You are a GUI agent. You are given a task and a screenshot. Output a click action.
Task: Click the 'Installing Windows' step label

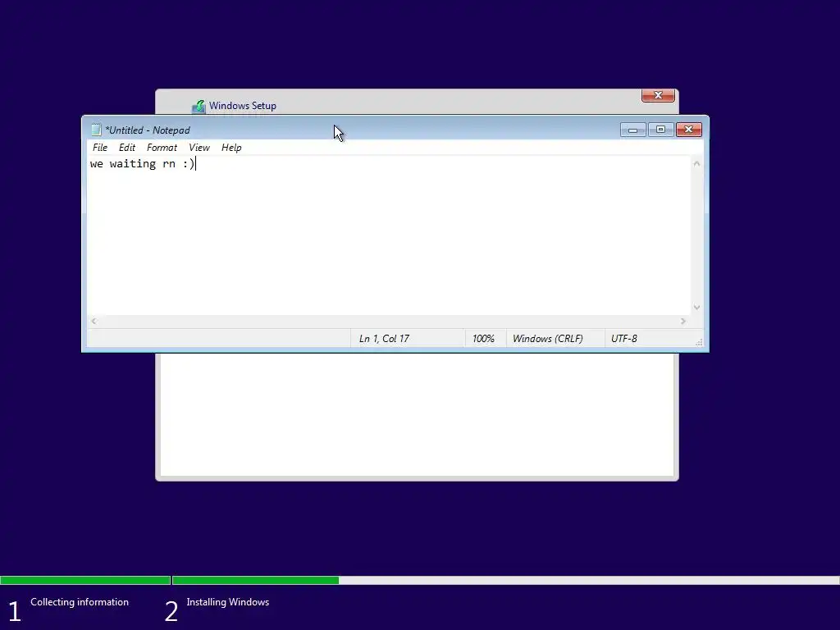[228, 602]
